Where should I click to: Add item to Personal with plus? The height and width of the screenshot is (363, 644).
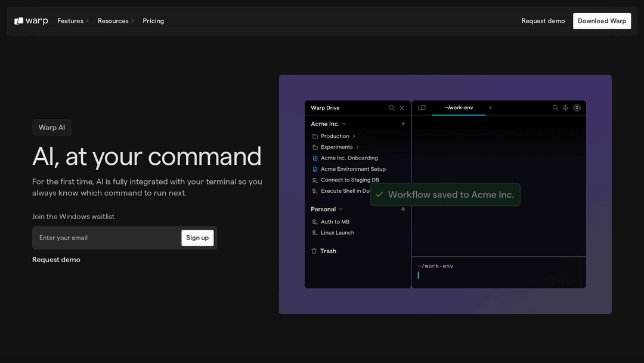pos(403,209)
